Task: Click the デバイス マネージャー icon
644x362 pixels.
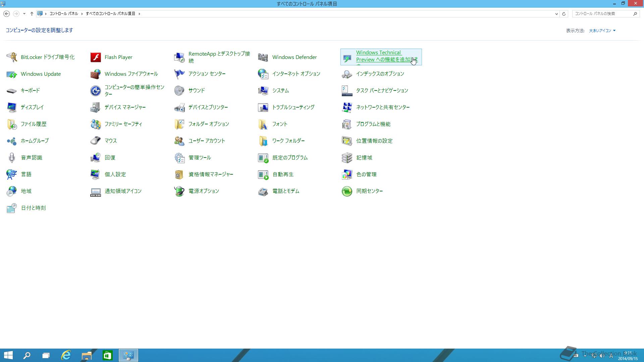Action: click(96, 107)
